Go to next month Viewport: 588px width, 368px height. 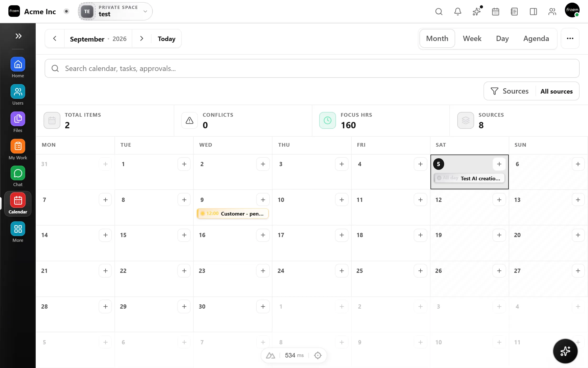tap(141, 39)
